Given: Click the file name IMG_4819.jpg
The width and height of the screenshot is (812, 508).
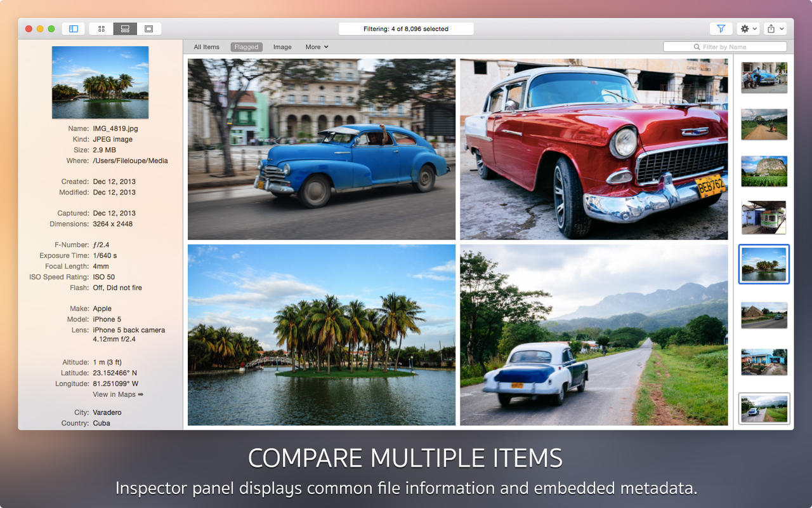Looking at the screenshot, I should coord(115,128).
